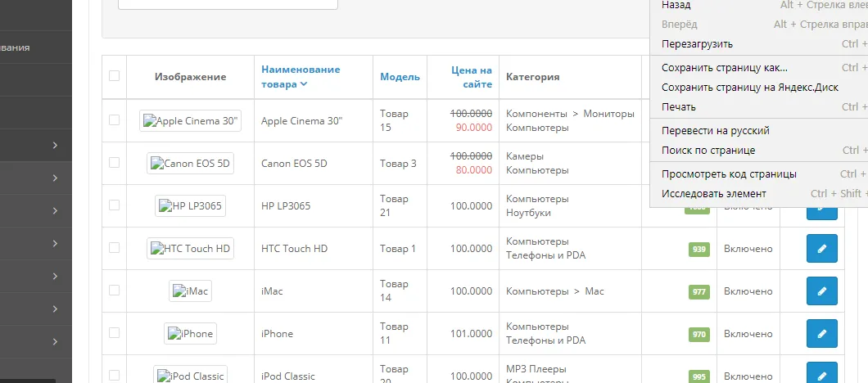Click the iPod Classic image thumbnail
The image size is (868, 383).
point(191,376)
